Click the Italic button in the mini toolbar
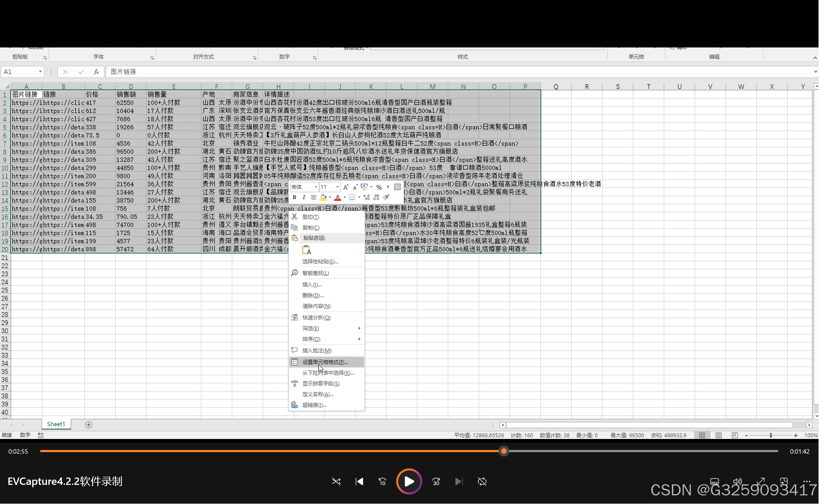Screen dimensions: 819x504 coord(304,197)
